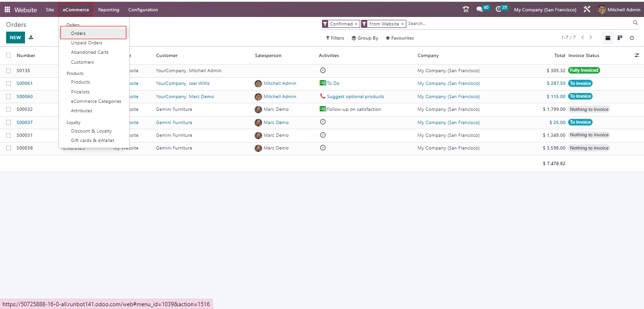This screenshot has height=309, width=644.
Task: Switch to activity view clock icon
Action: click(x=632, y=38)
